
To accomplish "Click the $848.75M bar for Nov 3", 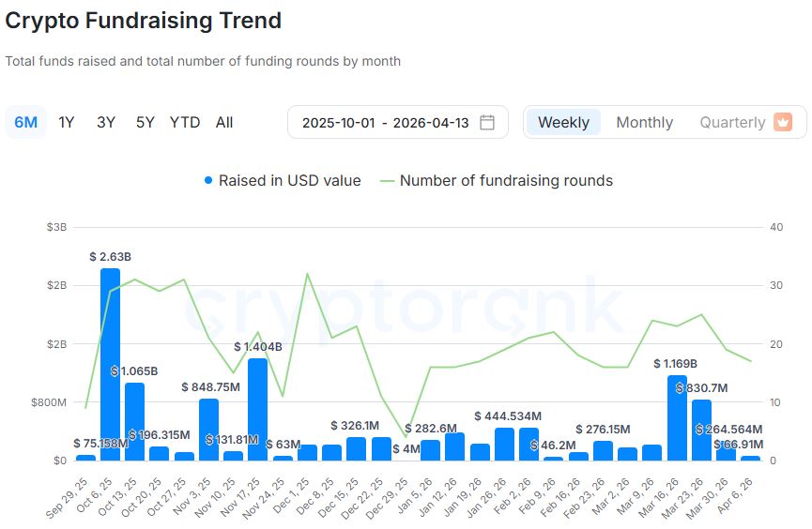I will (208, 430).
